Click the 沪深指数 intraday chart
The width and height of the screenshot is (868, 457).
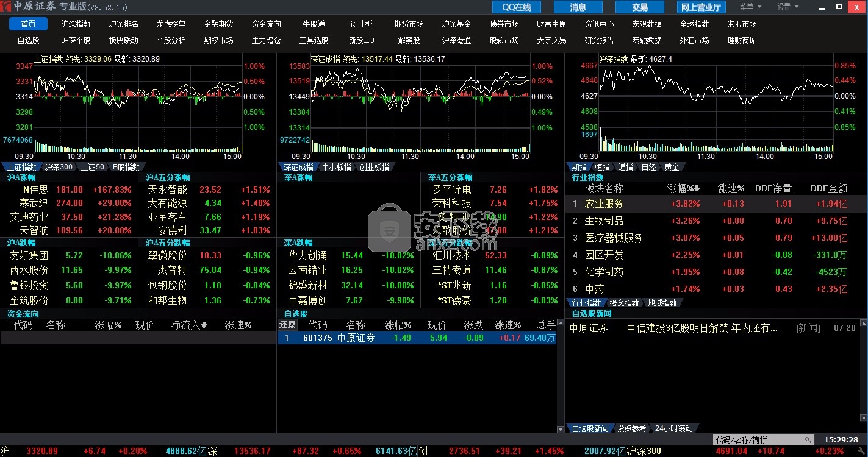click(716, 108)
